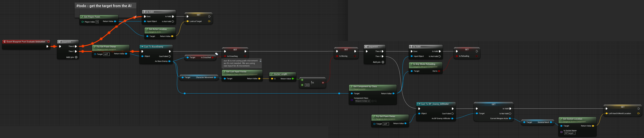This screenshot has height=138, width=644.
Task: Toggle the Is Moving boolean input pin
Action: coord(337,56)
